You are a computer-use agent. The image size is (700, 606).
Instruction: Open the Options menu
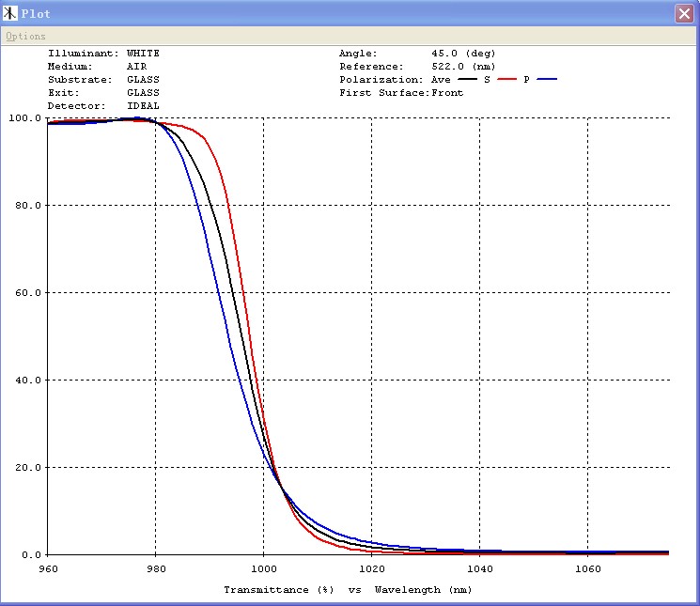tap(25, 36)
